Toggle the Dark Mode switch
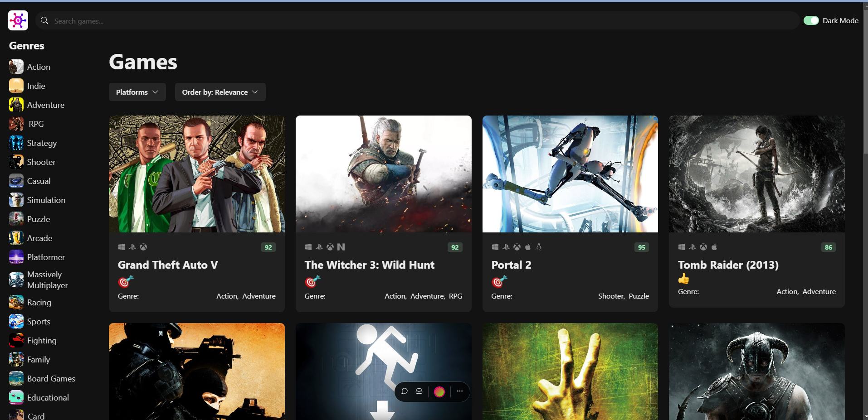This screenshot has height=420, width=868. point(811,20)
